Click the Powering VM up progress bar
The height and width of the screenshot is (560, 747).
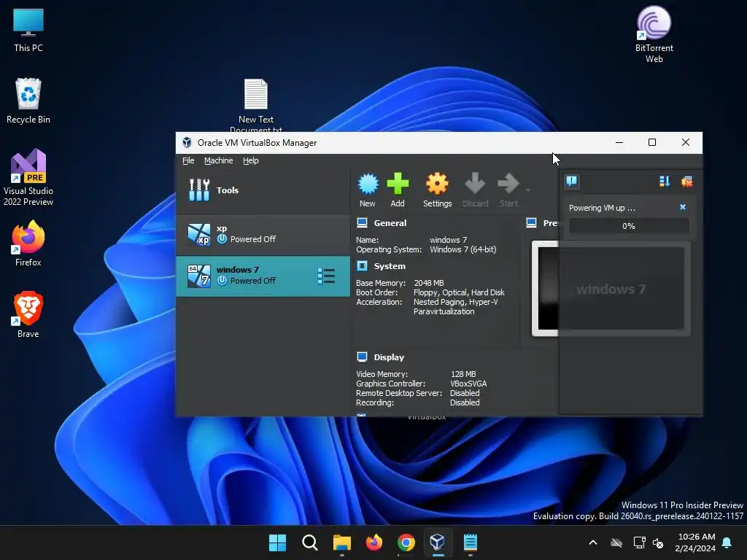point(629,226)
